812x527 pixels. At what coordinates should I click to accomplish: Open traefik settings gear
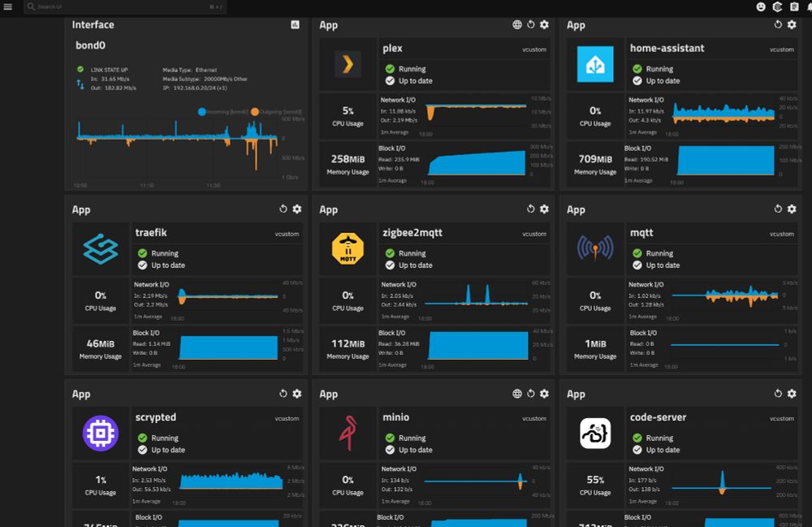(x=296, y=209)
